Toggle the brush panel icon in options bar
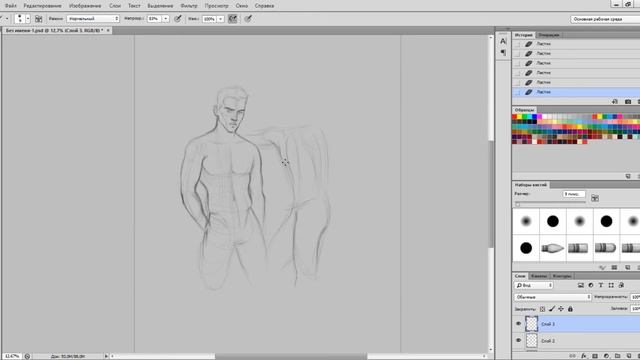Image resolution: width=640 pixels, height=360 pixels. (x=38, y=19)
